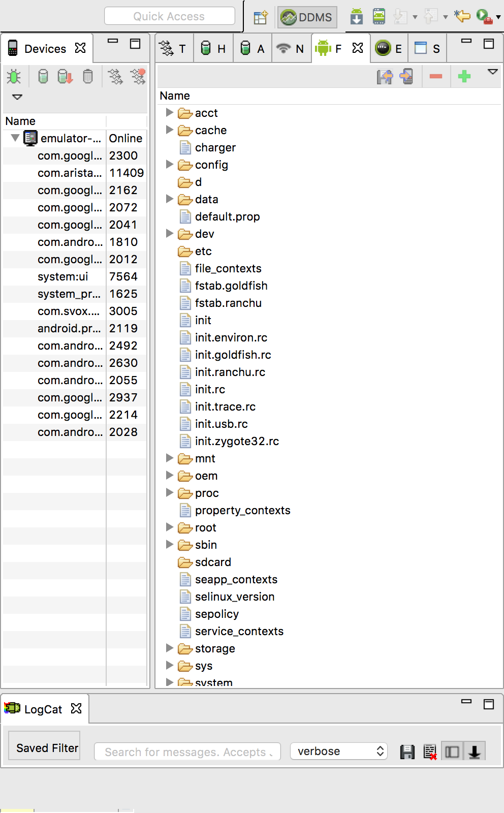Viewport: 504px width, 813px height.
Task: Toggle the Saved Filters view display button
Action: click(452, 752)
